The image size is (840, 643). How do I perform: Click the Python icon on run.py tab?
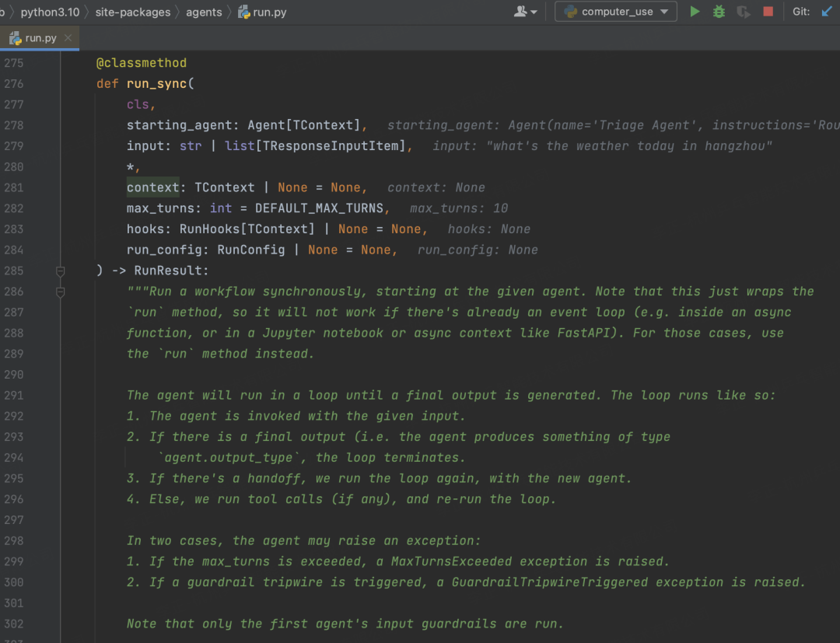tap(15, 38)
